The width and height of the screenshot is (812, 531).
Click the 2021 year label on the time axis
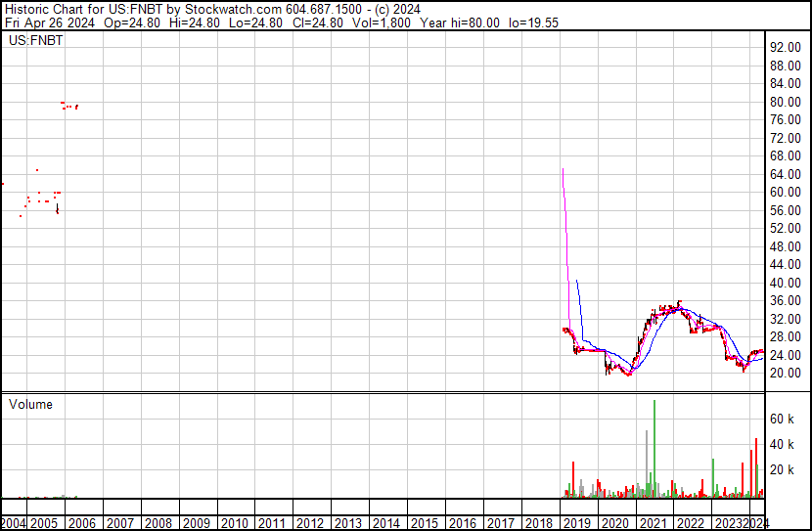coord(653,523)
